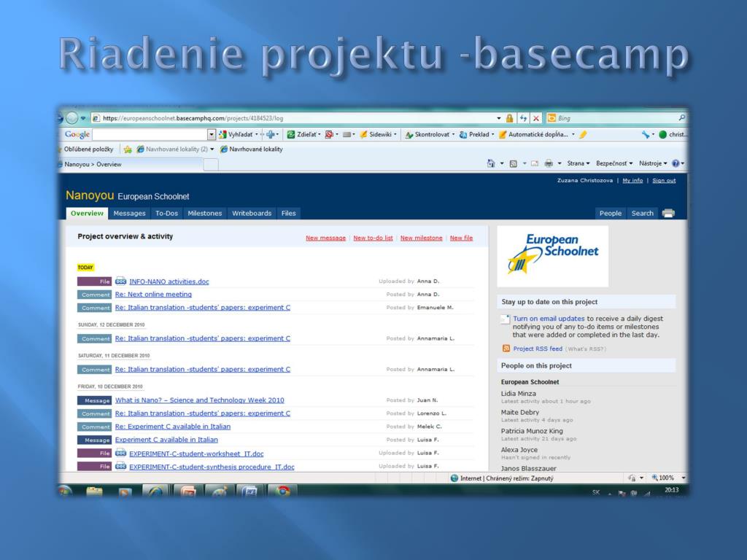Viewport: 747px width, 560px height.
Task: Open the file explorer folder in taskbar
Action: coord(94,491)
